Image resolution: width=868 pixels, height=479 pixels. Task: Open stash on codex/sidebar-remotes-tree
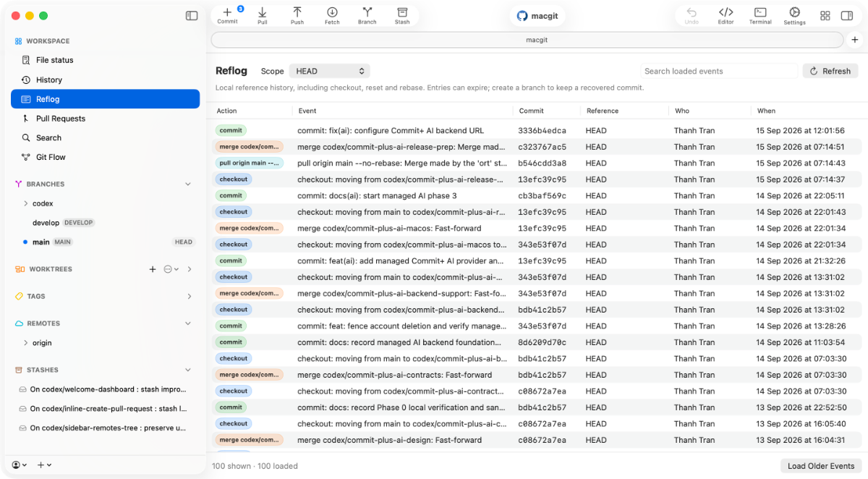click(x=105, y=428)
